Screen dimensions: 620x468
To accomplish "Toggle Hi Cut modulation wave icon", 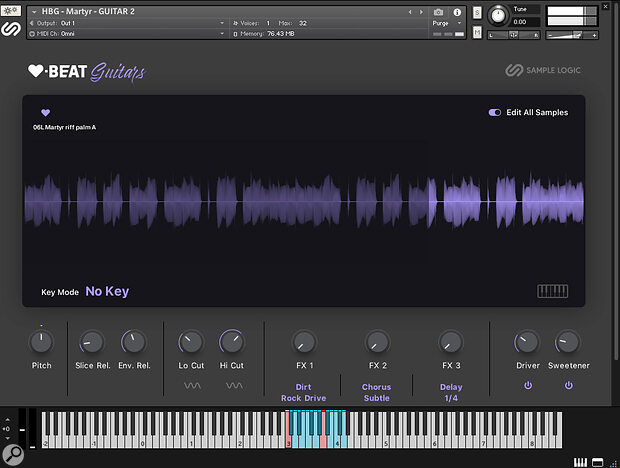I will click(234, 385).
